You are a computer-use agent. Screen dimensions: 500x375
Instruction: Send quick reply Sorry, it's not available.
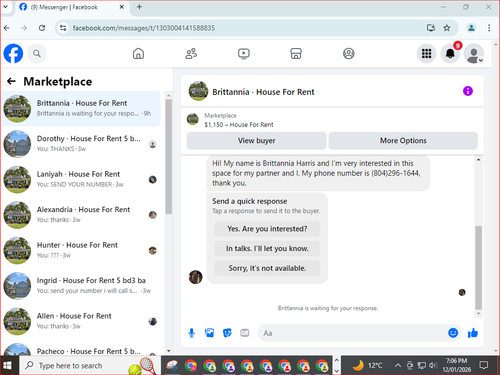click(267, 268)
